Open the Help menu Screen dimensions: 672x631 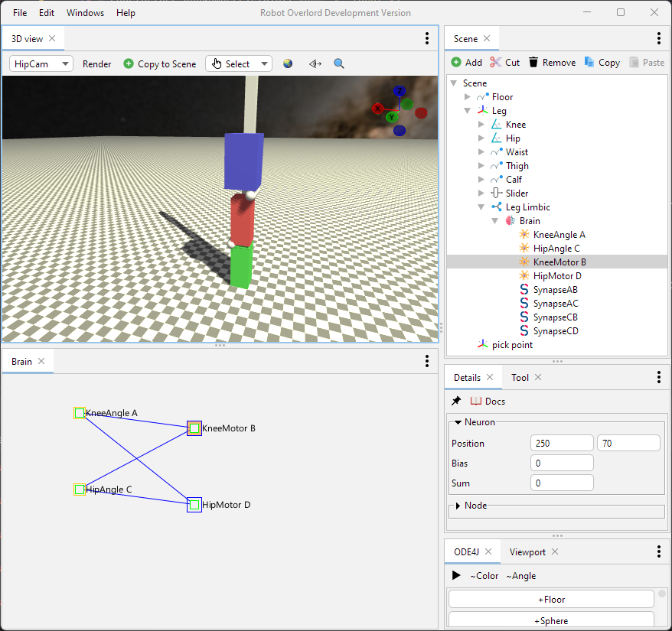point(126,13)
